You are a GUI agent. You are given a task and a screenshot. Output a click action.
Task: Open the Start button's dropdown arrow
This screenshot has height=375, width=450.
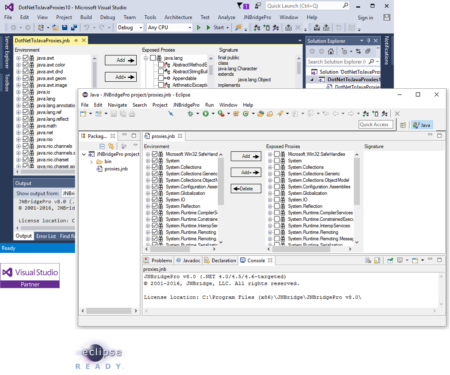coord(227,28)
